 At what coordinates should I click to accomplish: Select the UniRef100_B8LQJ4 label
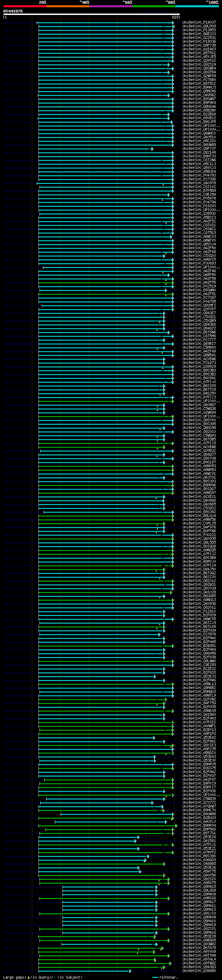(199, 516)
